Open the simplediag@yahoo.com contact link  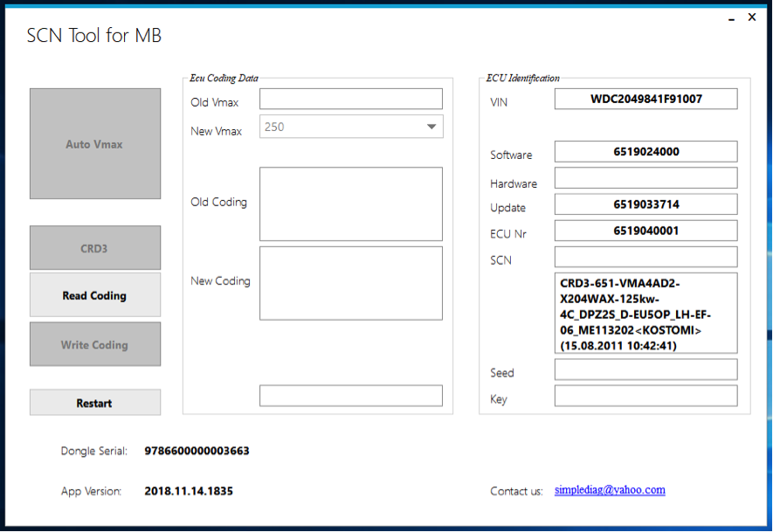(x=610, y=489)
